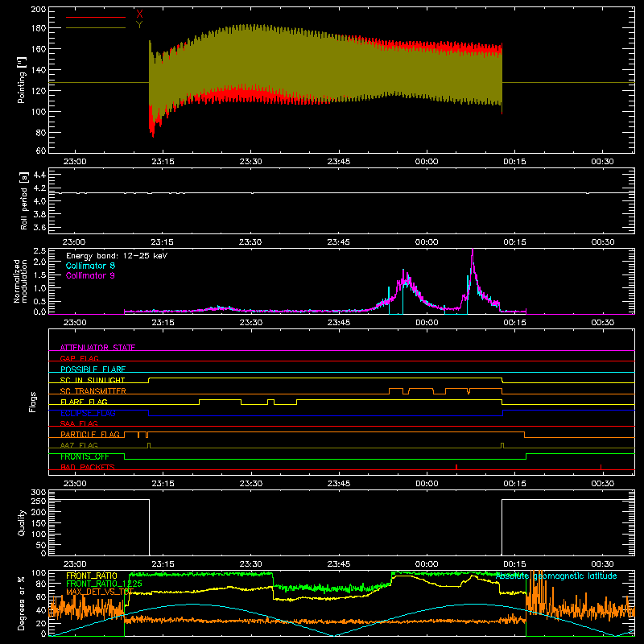This screenshot has width=644, height=644.
Task: Click the FLARE_FLAG label
Action: click(84, 402)
